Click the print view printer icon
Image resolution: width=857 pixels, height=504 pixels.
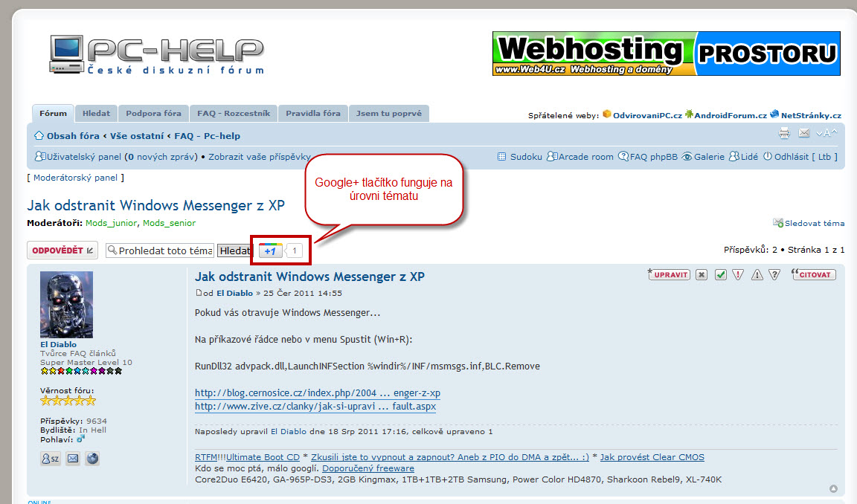coord(784,134)
